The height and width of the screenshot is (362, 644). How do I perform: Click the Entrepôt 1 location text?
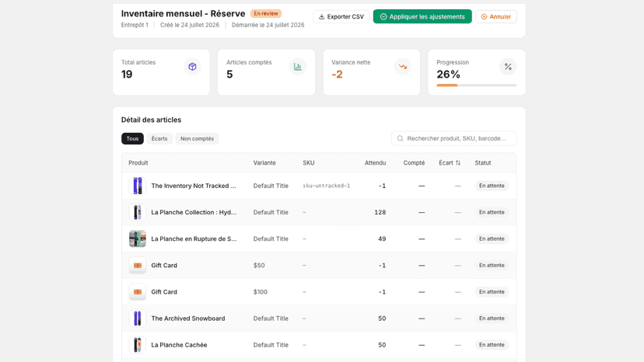pyautogui.click(x=135, y=25)
